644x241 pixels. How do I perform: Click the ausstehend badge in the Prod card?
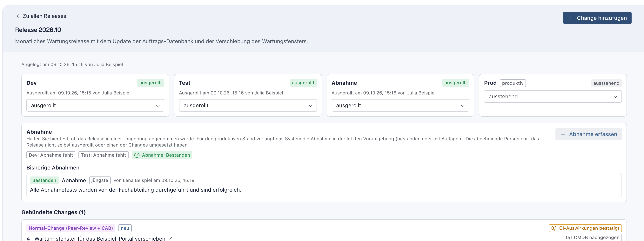[x=606, y=83]
